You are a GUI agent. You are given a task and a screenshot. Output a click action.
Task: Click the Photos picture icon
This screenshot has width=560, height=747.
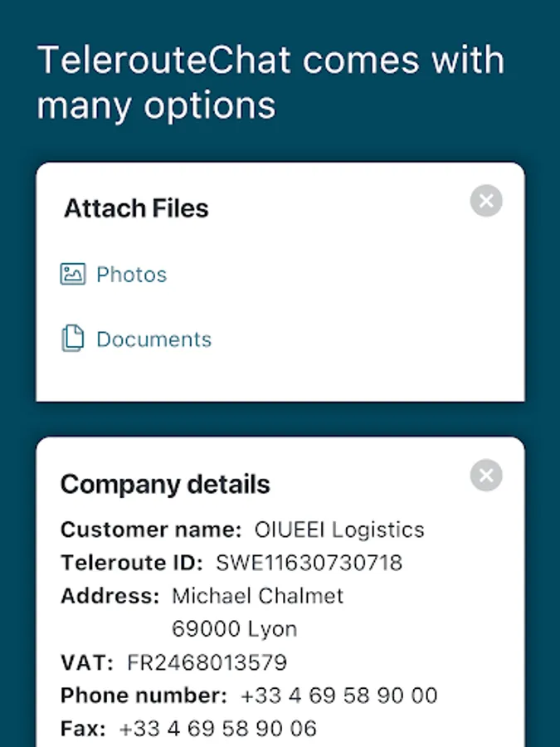[x=73, y=274]
